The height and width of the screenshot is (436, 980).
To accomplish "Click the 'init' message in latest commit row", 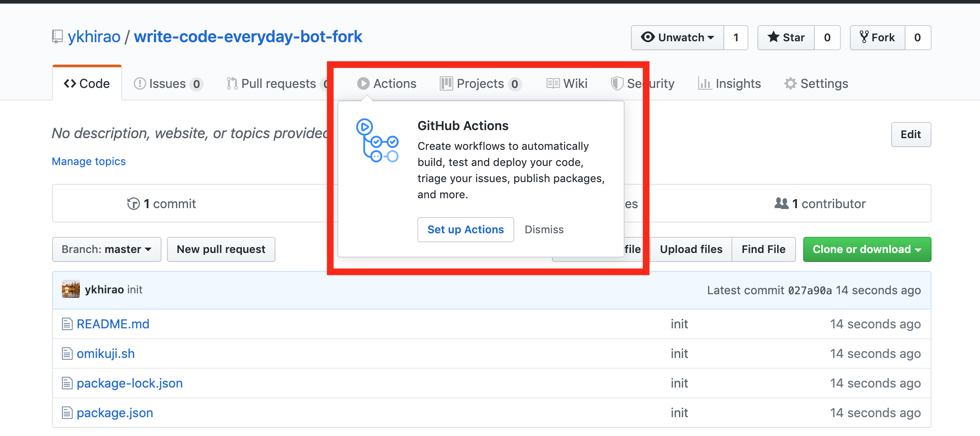I will pyautogui.click(x=135, y=289).
